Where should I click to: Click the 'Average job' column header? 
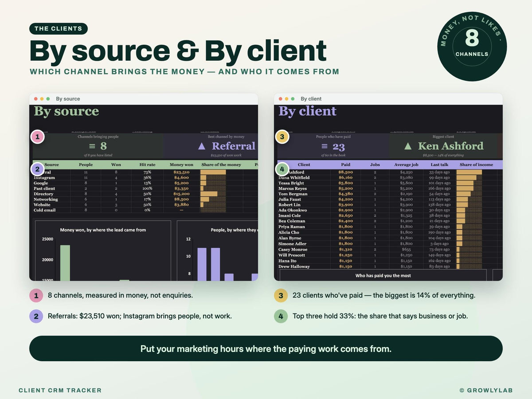point(406,164)
